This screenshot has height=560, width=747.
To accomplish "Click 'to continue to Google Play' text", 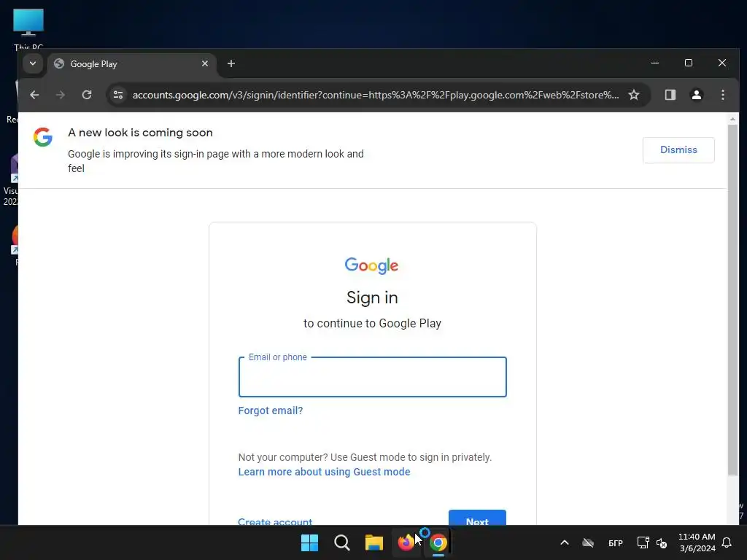I will tap(372, 323).
